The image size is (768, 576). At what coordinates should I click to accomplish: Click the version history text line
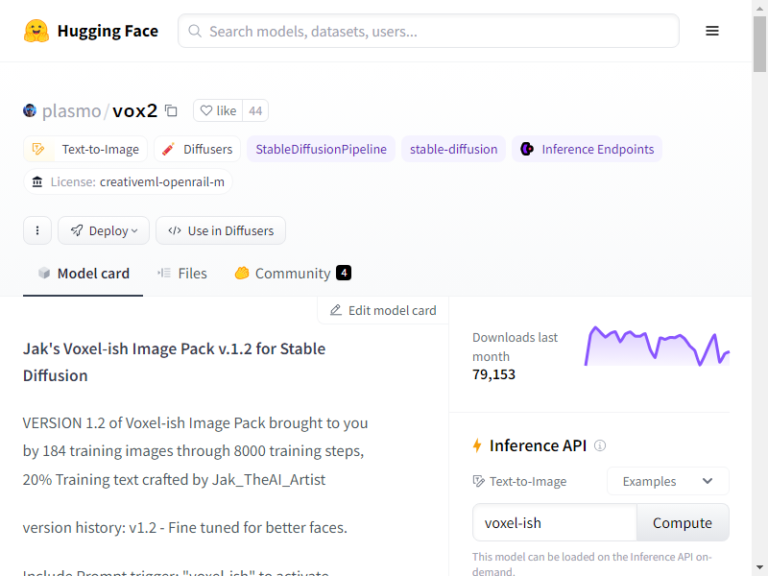(185, 528)
